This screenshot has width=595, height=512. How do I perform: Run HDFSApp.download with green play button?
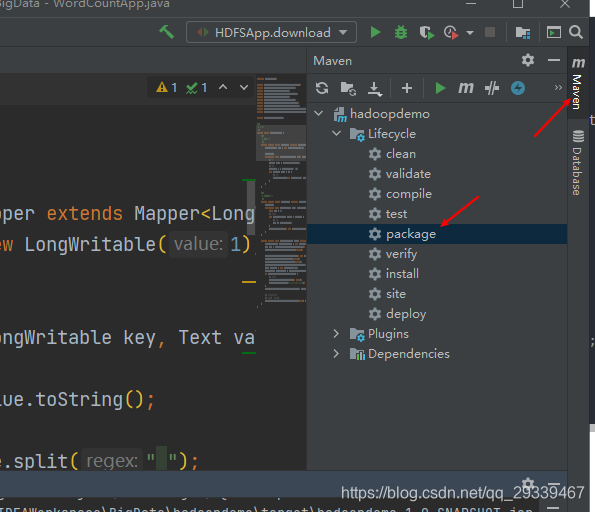[375, 32]
